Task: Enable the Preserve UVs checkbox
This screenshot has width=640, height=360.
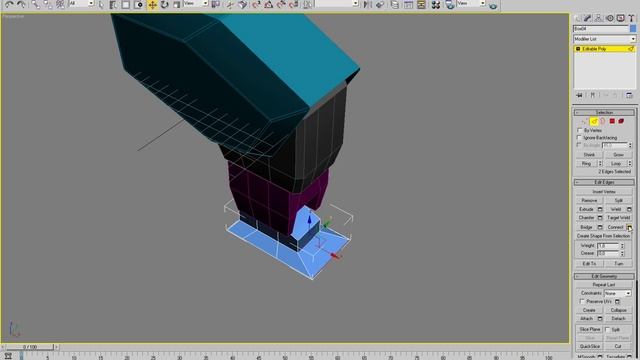Action: (582, 301)
